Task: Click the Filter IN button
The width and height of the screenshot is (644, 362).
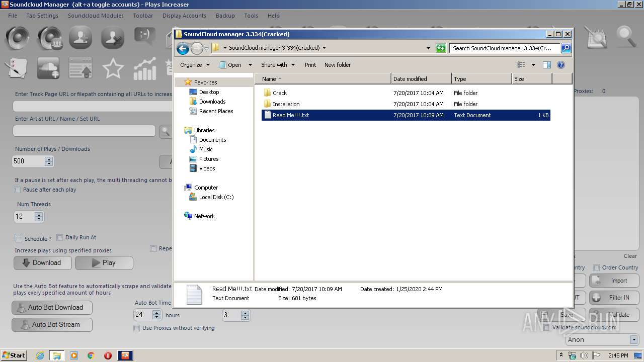Action: pos(614,298)
